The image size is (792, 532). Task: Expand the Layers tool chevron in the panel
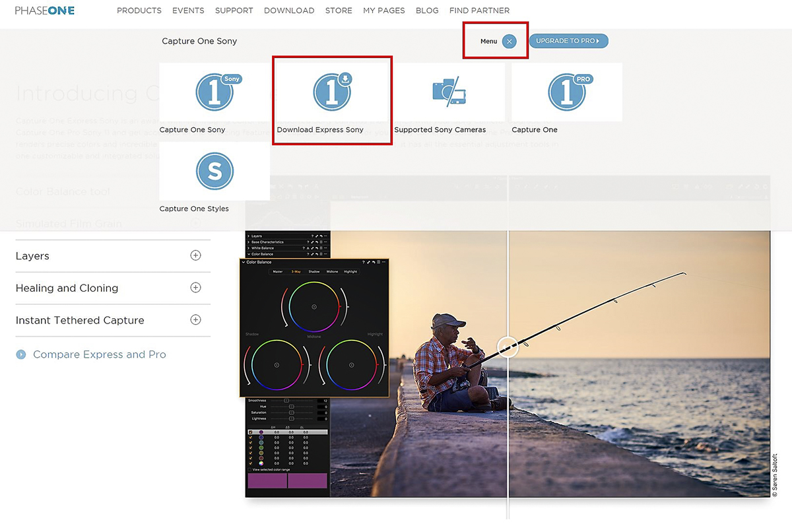[248, 236]
